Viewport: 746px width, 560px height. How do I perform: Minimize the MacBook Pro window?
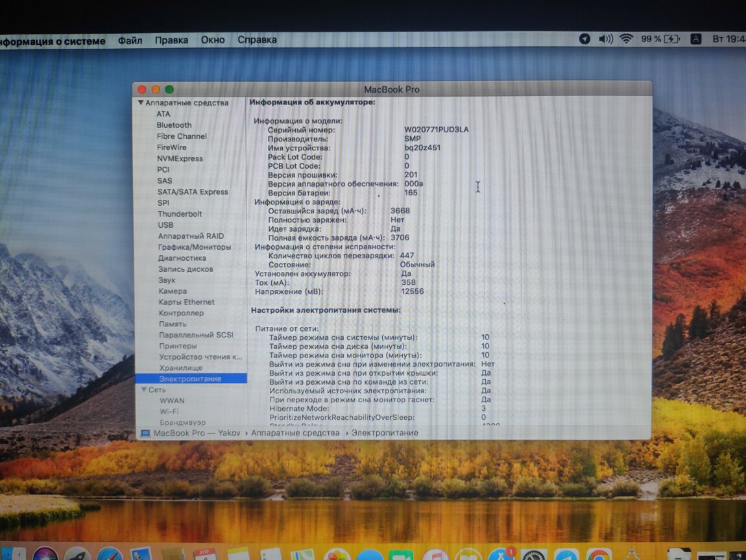coord(156,89)
